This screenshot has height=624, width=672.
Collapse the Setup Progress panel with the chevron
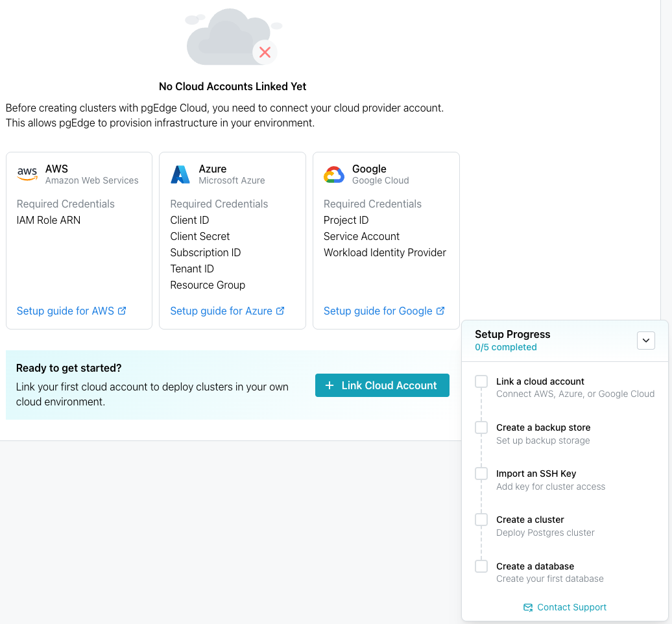click(x=645, y=340)
